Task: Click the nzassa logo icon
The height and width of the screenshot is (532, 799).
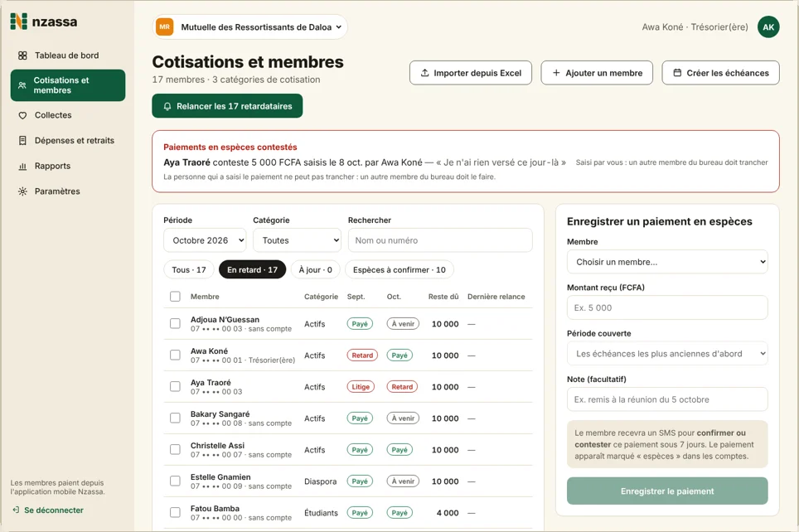Action: (19, 22)
